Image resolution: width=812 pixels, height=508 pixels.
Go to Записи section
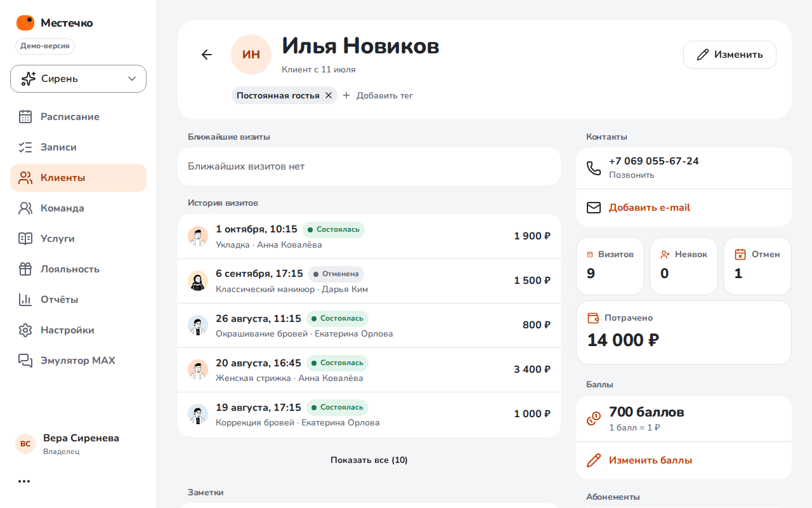tap(78, 147)
